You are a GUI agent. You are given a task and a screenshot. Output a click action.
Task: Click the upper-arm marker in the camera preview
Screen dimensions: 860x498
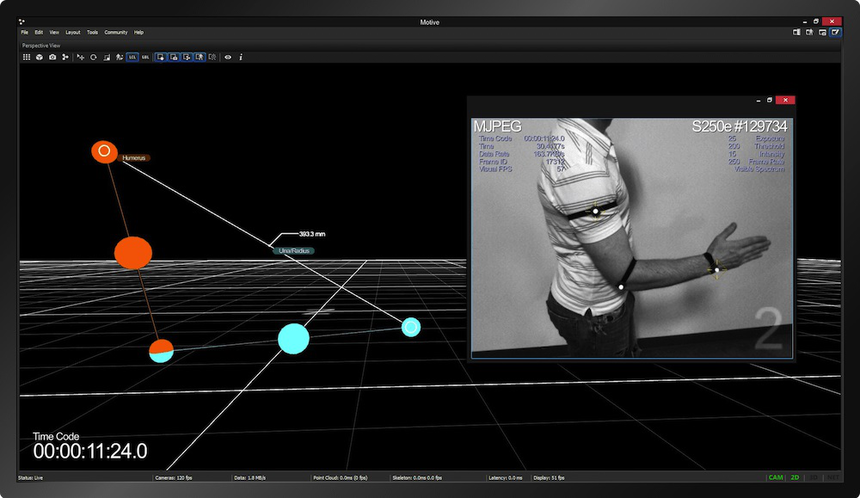click(x=596, y=211)
